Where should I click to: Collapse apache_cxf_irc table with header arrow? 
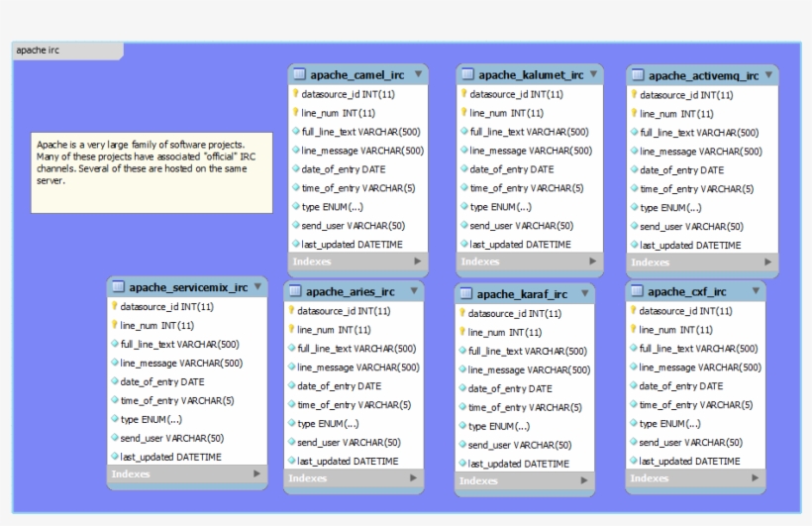click(756, 290)
